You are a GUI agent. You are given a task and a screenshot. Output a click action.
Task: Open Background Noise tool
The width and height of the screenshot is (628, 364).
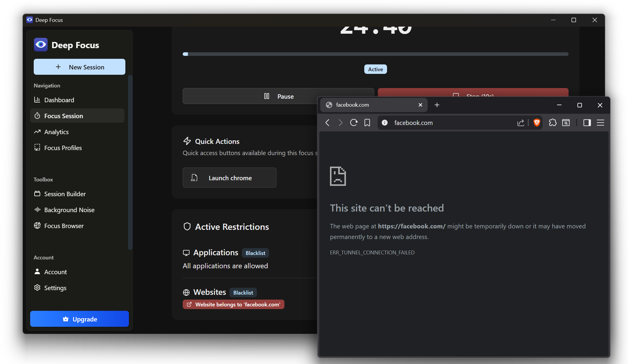(x=77, y=210)
